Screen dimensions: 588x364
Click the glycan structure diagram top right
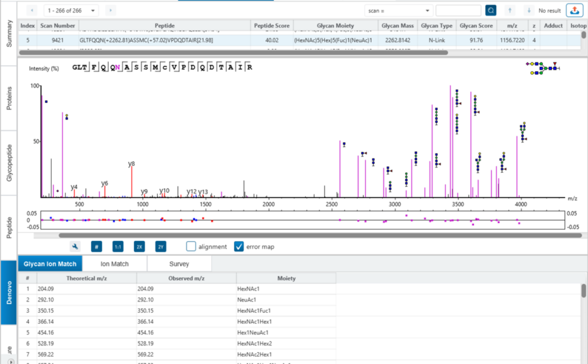pos(543,68)
